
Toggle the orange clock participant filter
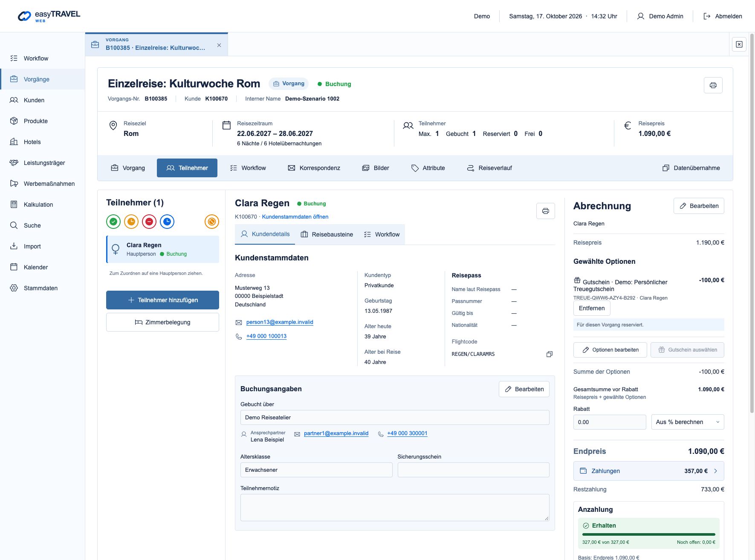131,222
